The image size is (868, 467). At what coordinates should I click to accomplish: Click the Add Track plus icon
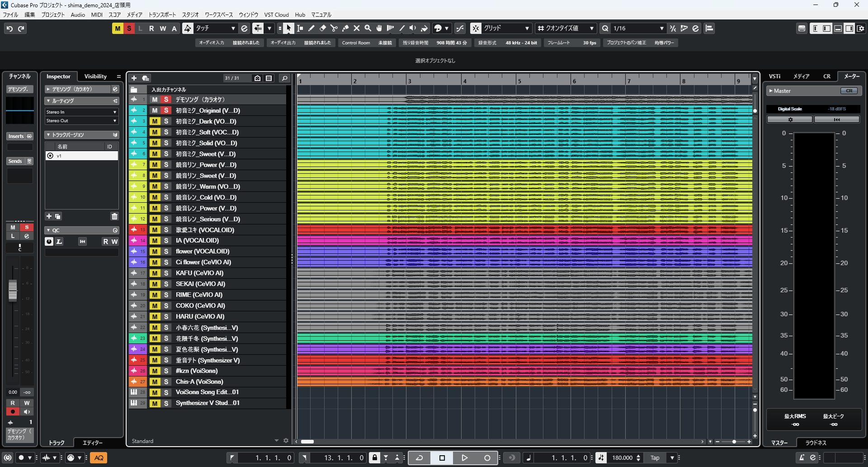click(134, 78)
